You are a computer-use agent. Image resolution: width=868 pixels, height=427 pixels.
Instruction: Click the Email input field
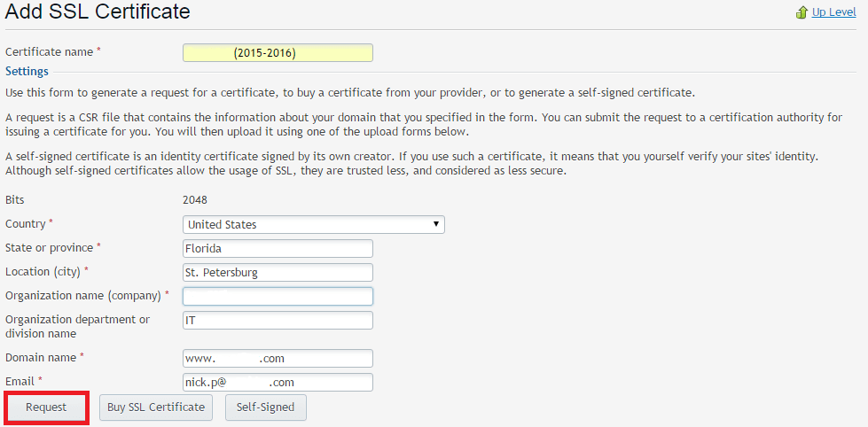[x=278, y=382]
